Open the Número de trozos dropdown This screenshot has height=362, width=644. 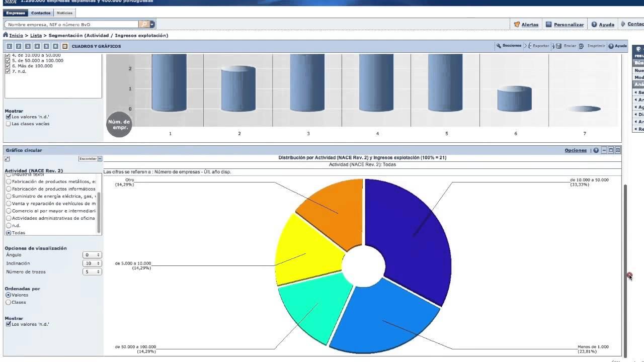[x=92, y=272]
